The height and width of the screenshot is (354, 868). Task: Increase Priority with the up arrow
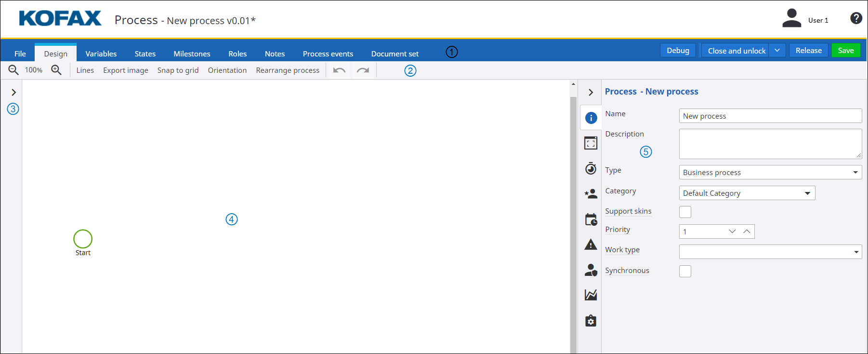point(747,231)
